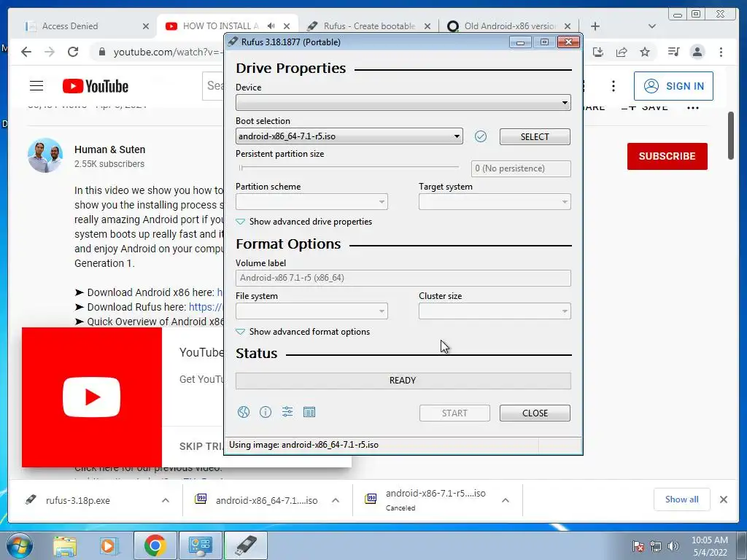The height and width of the screenshot is (560, 747).
Task: Open Windows Start menu
Action: (18, 545)
